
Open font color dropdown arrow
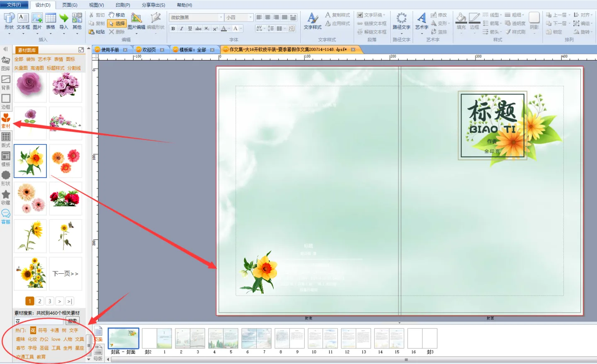[x=229, y=29]
